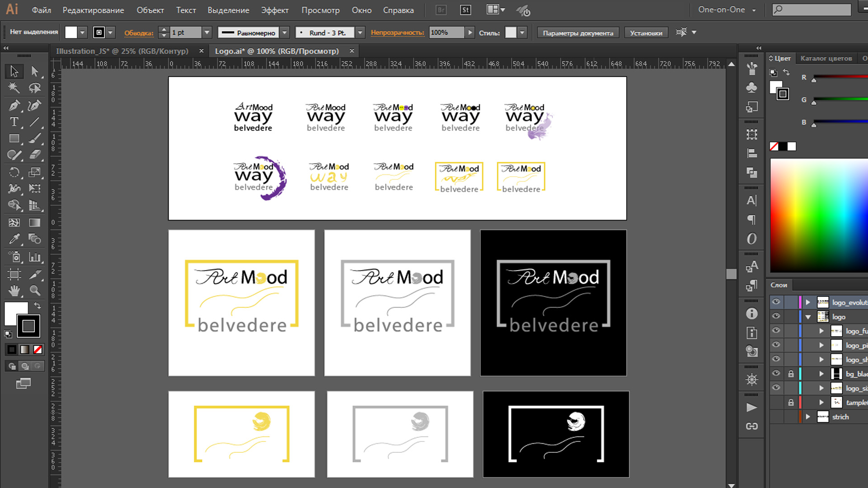The width and height of the screenshot is (868, 488).
Task: Select the Selection (black arrow) tool
Action: tap(14, 71)
